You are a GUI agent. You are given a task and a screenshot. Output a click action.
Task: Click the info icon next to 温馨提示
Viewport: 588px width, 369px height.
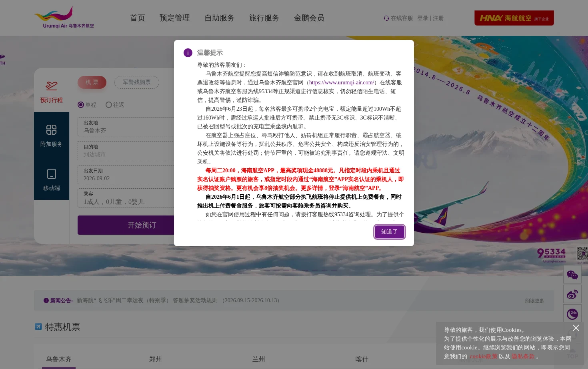[x=188, y=53]
